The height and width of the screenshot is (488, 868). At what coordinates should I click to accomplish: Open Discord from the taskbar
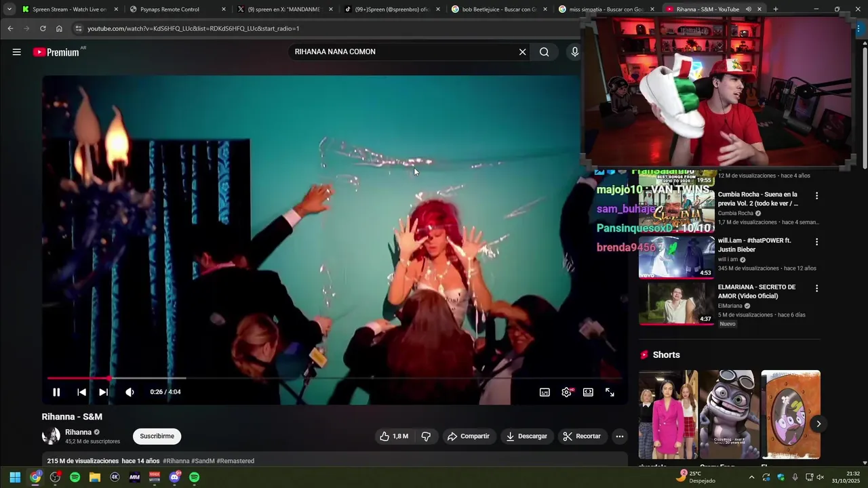175,477
